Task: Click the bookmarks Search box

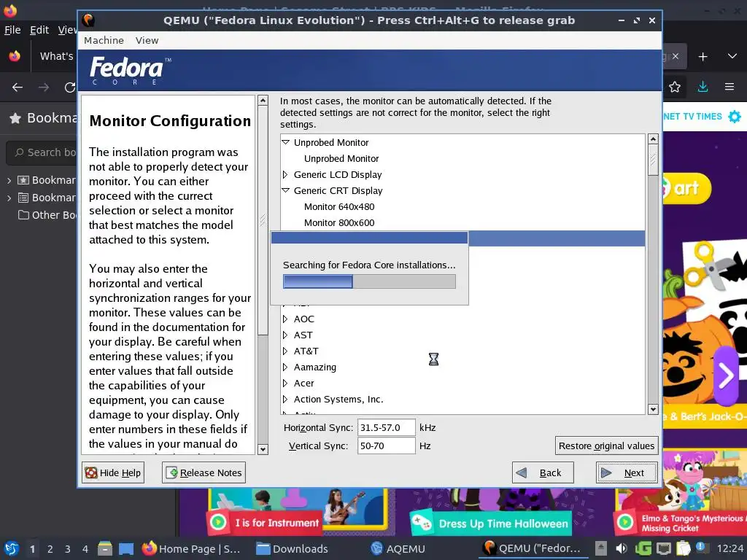Action: [x=42, y=152]
